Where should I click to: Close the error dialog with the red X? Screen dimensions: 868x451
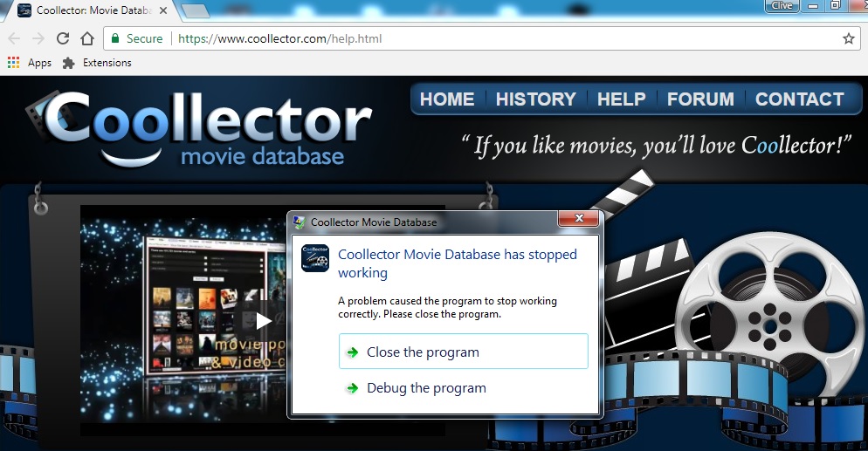(x=579, y=218)
